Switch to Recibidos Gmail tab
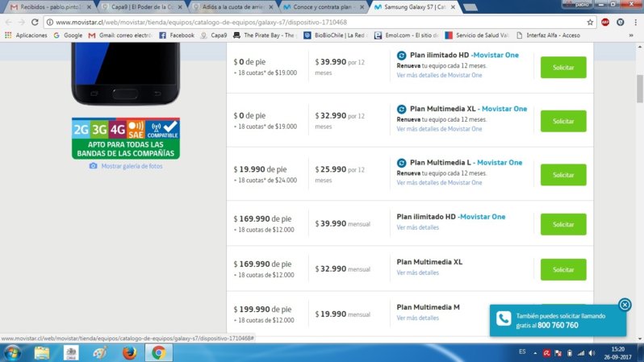 (x=50, y=7)
